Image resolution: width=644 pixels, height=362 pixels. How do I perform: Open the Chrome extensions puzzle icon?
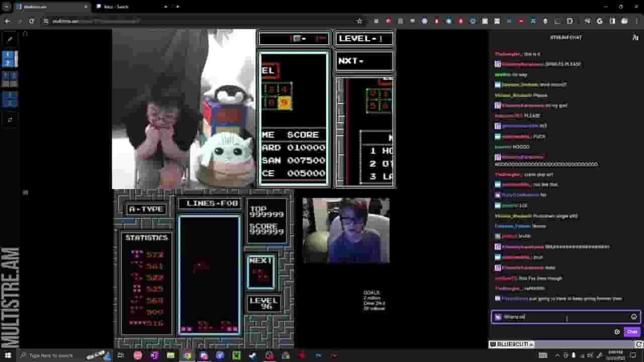pos(570,21)
